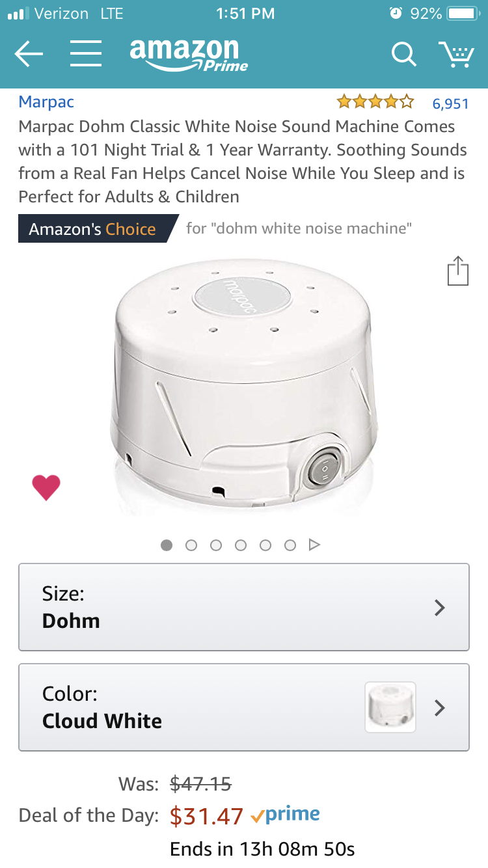Open the shopping cart
This screenshot has height=868, width=488.
455,55
